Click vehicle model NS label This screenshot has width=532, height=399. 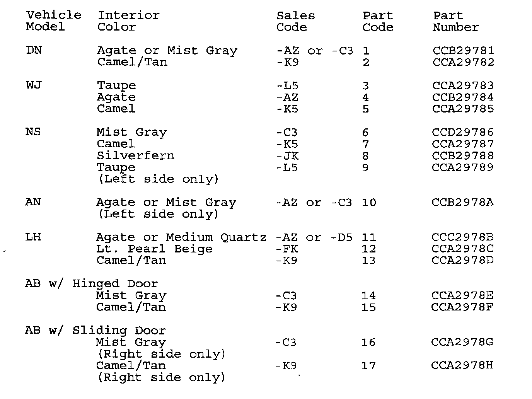pos(33,132)
